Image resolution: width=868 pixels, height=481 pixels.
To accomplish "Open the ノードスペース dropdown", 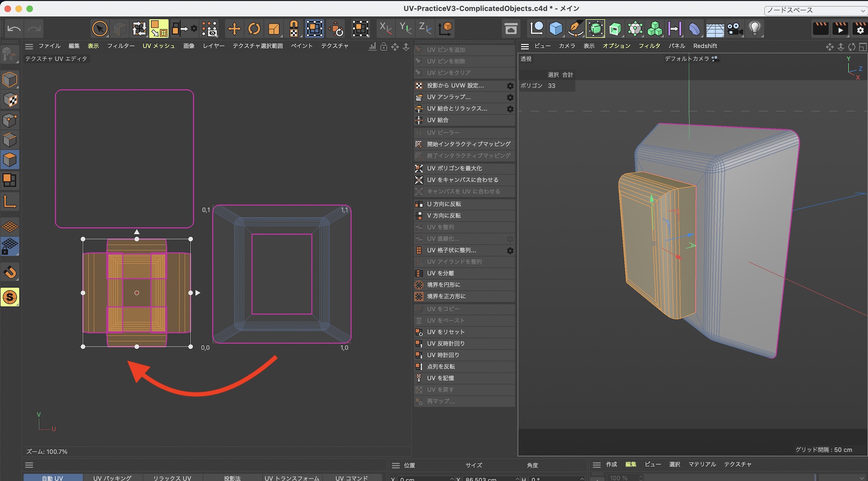I will tap(815, 10).
